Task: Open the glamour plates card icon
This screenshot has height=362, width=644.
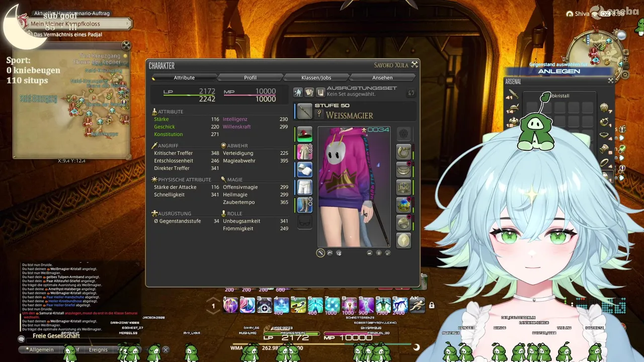Action: tap(309, 93)
